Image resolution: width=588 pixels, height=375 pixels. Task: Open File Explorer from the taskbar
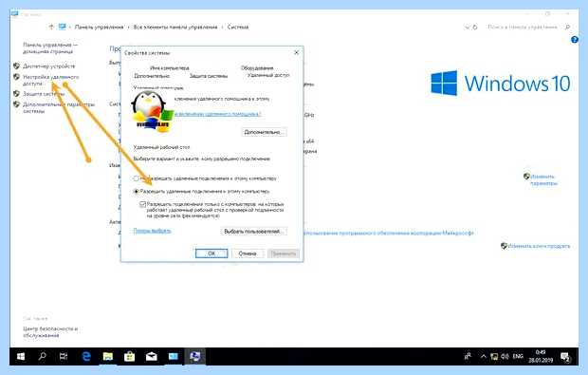point(108,356)
